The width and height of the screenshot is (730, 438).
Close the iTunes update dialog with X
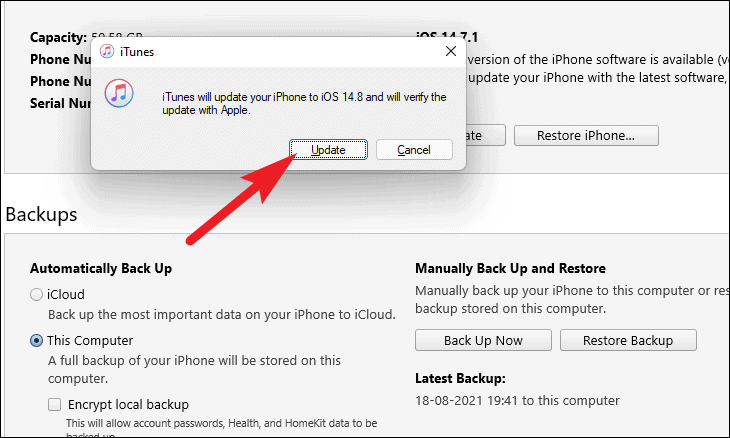(x=451, y=51)
